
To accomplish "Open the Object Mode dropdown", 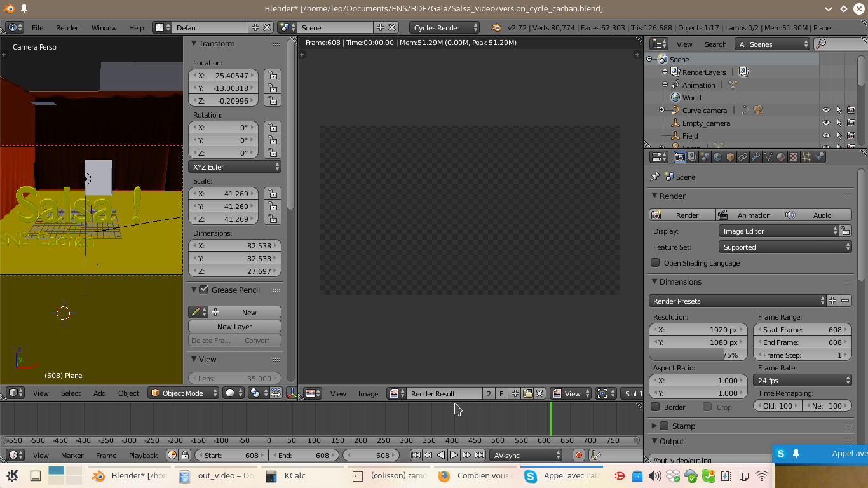I will point(183,393).
